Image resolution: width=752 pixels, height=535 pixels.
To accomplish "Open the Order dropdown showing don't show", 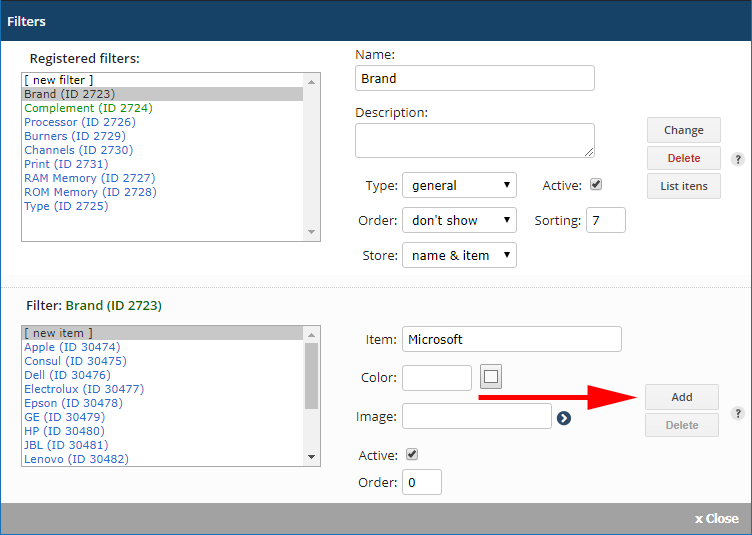I will point(459,220).
